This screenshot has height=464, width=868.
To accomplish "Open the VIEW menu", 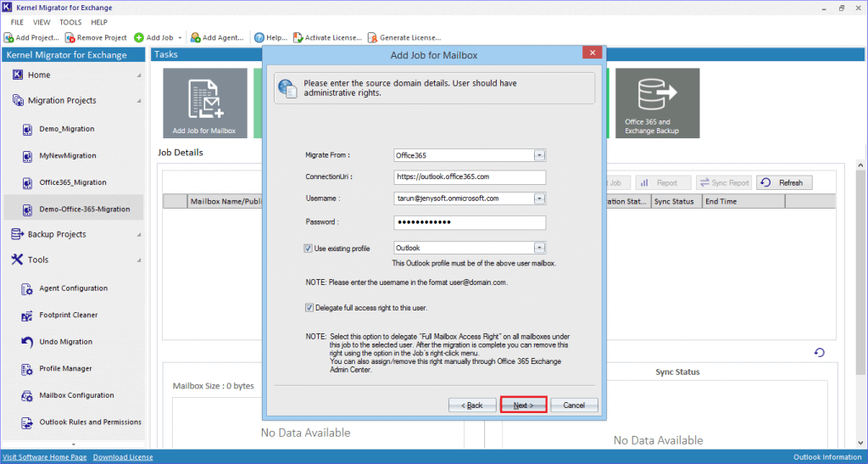I will 42,22.
